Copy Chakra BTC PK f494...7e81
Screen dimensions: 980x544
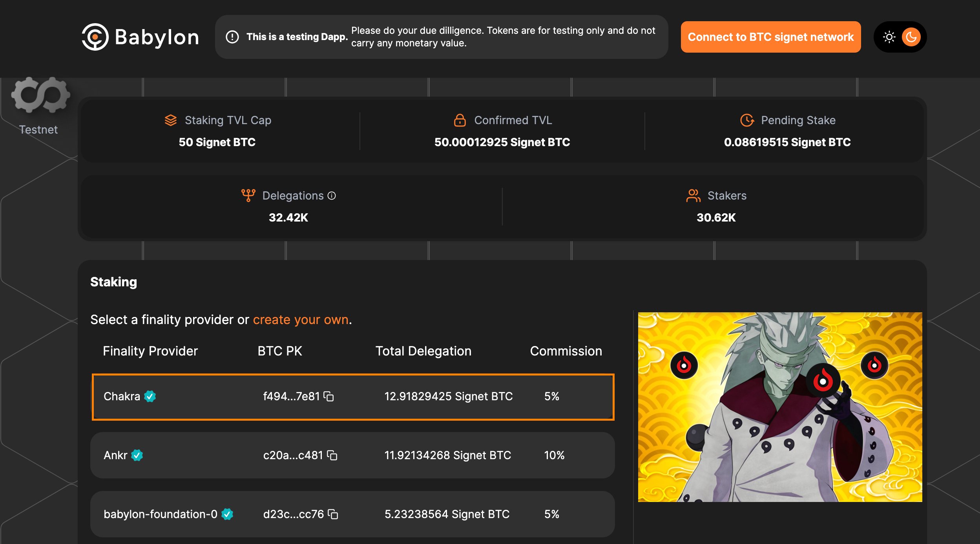pyautogui.click(x=328, y=396)
